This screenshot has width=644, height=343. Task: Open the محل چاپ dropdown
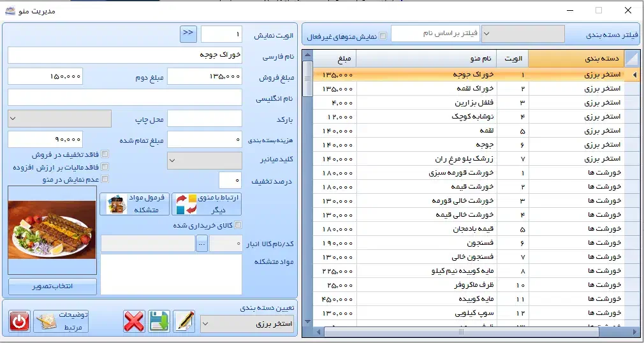[x=59, y=119]
